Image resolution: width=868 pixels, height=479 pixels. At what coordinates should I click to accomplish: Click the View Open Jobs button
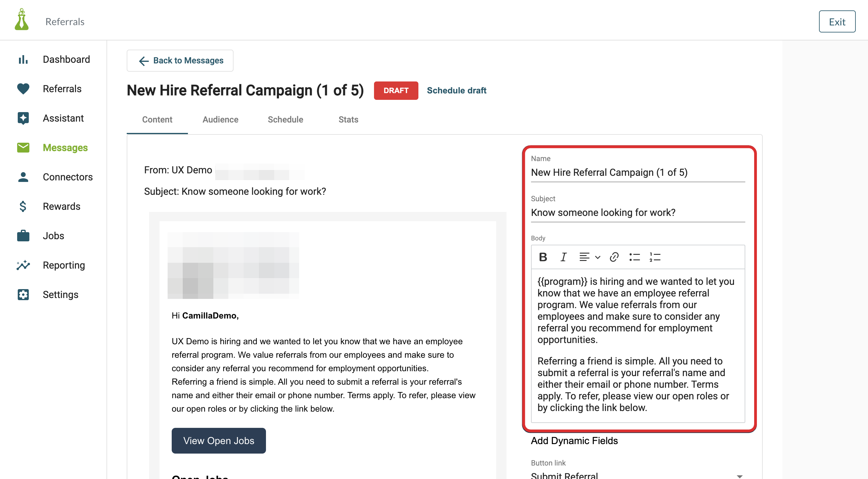pos(219,441)
